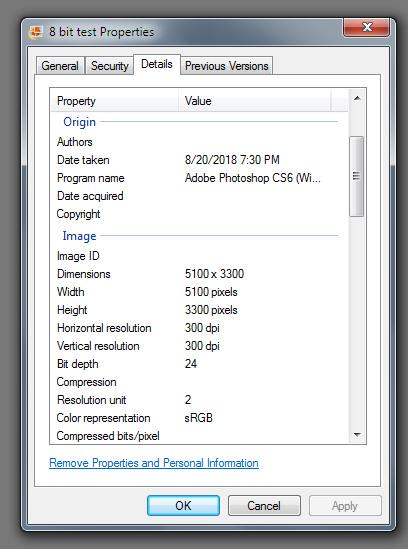408x549 pixels.
Task: Switch to the General tab
Action: (60, 66)
